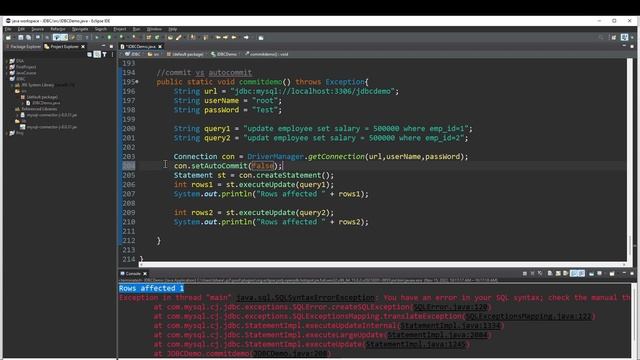Image resolution: width=640 pixels, height=360 pixels.
Task: Open StatementImpl.java:1334 stack trace link
Action: tap(450, 326)
